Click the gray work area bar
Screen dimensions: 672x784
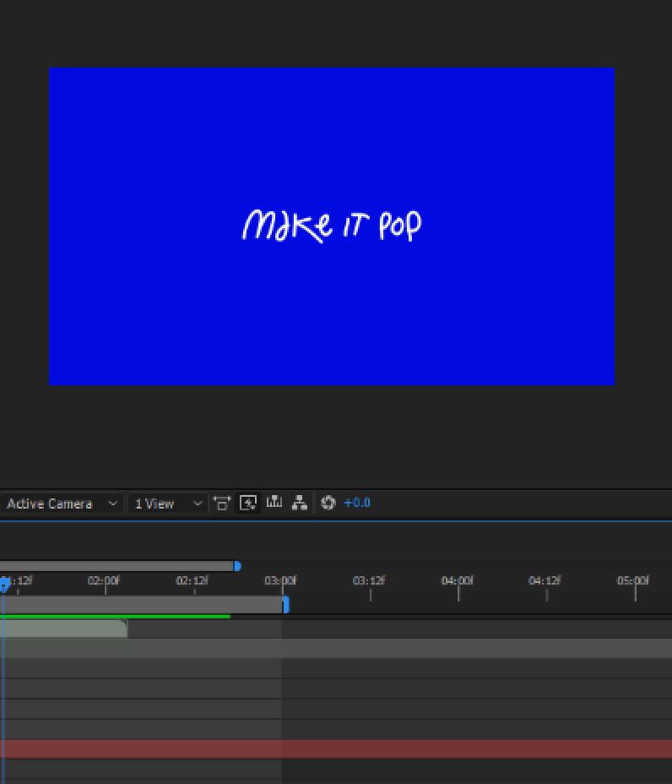pyautogui.click(x=141, y=605)
